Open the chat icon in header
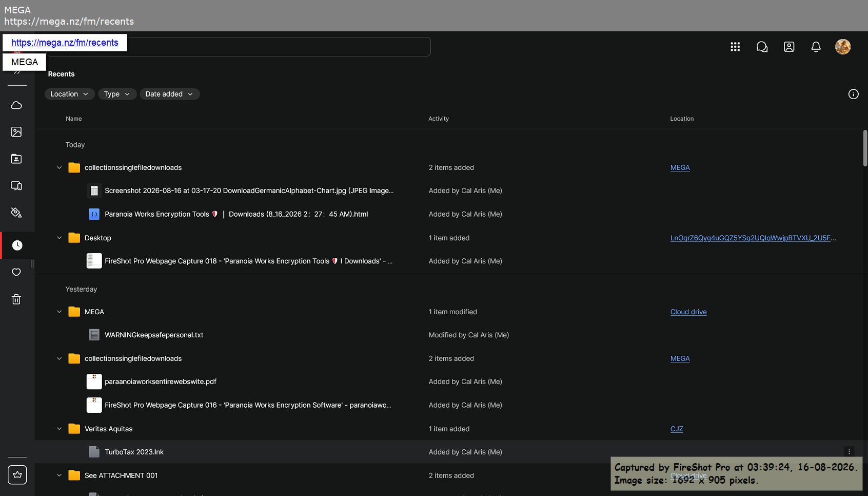The height and width of the screenshot is (496, 868). pos(762,47)
